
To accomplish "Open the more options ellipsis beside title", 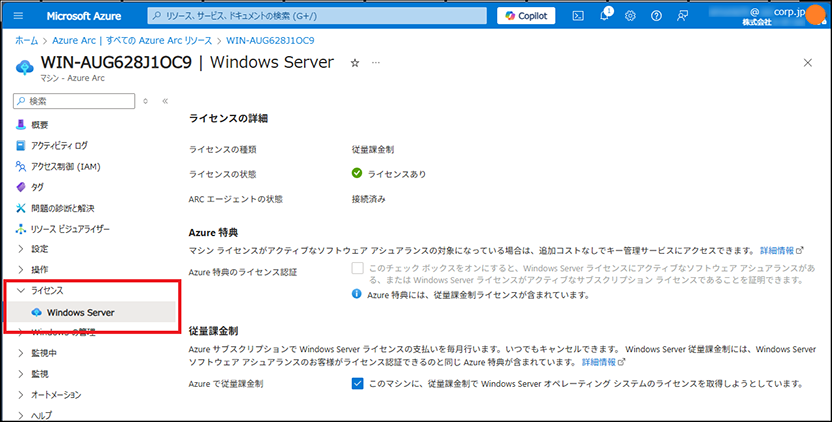I will (x=376, y=63).
